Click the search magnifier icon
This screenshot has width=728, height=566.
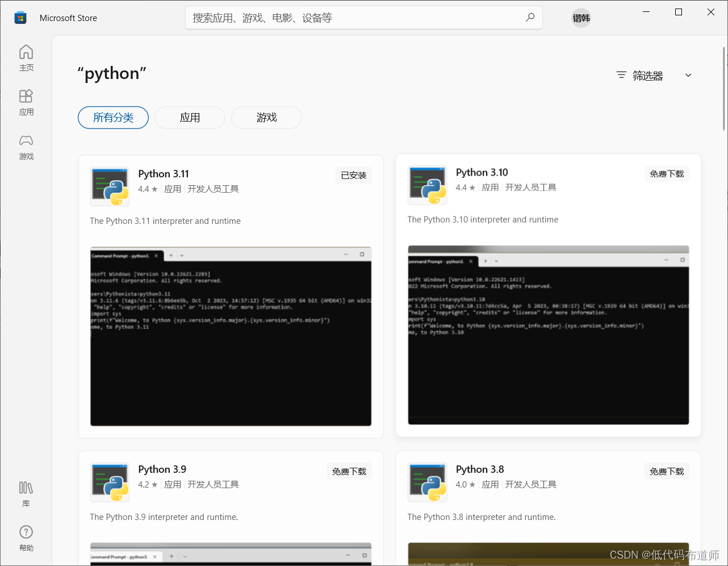click(x=530, y=18)
